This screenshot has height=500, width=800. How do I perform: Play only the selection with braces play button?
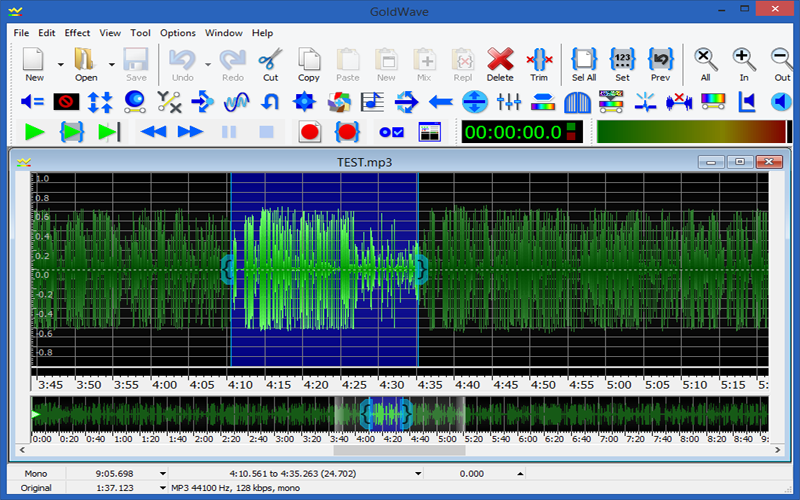pos(71,133)
